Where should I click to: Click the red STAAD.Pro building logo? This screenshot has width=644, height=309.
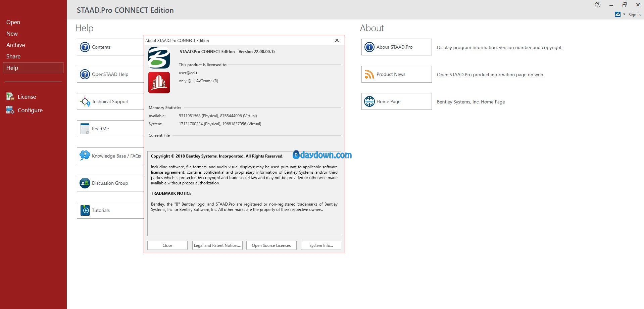(x=159, y=83)
